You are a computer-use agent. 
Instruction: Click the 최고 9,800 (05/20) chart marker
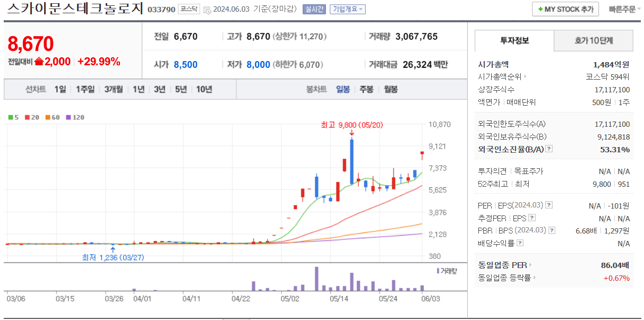click(352, 125)
